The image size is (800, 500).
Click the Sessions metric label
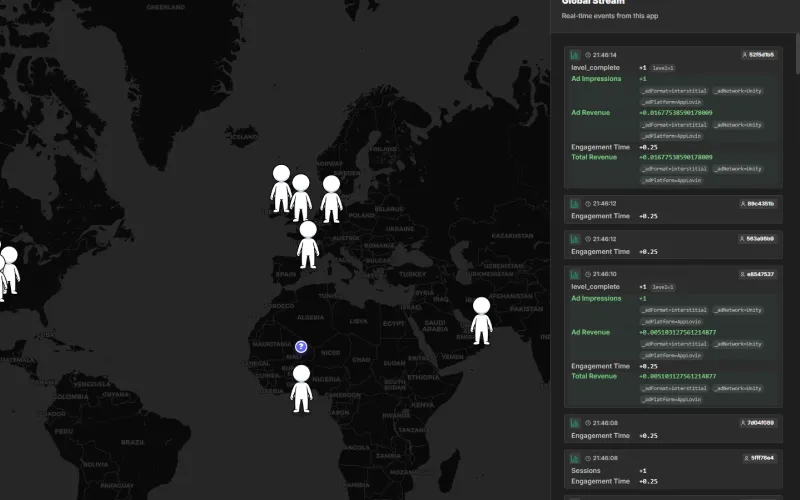coord(586,471)
